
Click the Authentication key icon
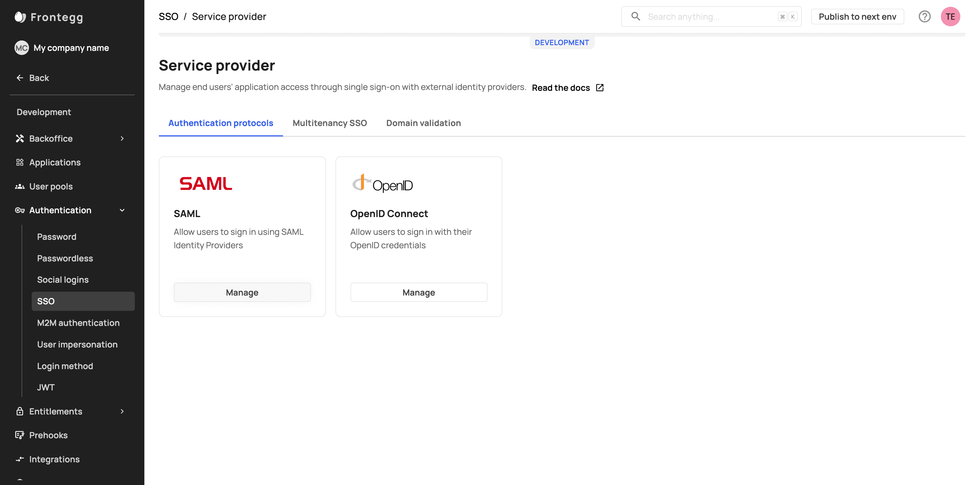click(20, 210)
